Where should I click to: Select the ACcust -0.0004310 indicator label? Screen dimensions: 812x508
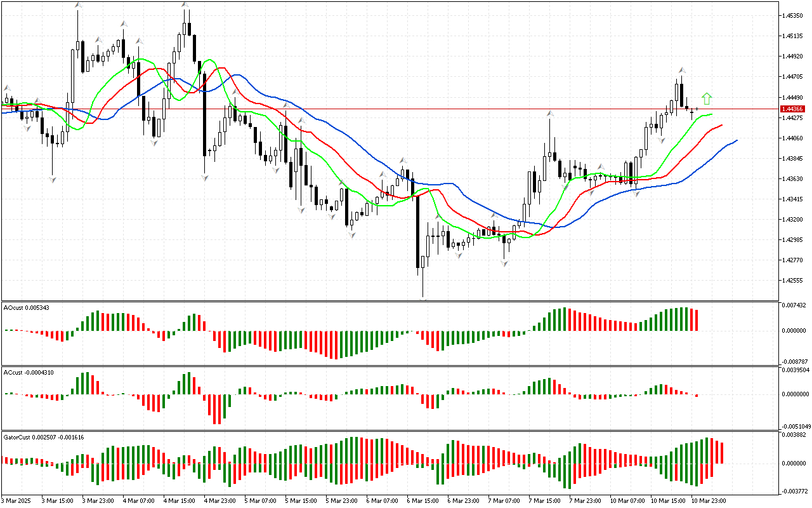coord(29,372)
